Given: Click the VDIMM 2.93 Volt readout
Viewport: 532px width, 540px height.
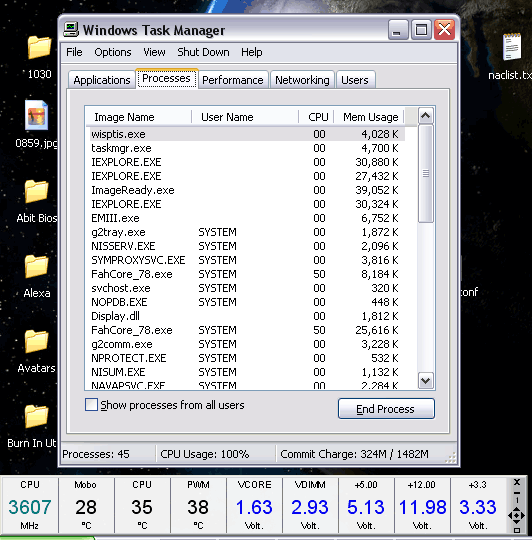Looking at the screenshot, I should (x=310, y=505).
